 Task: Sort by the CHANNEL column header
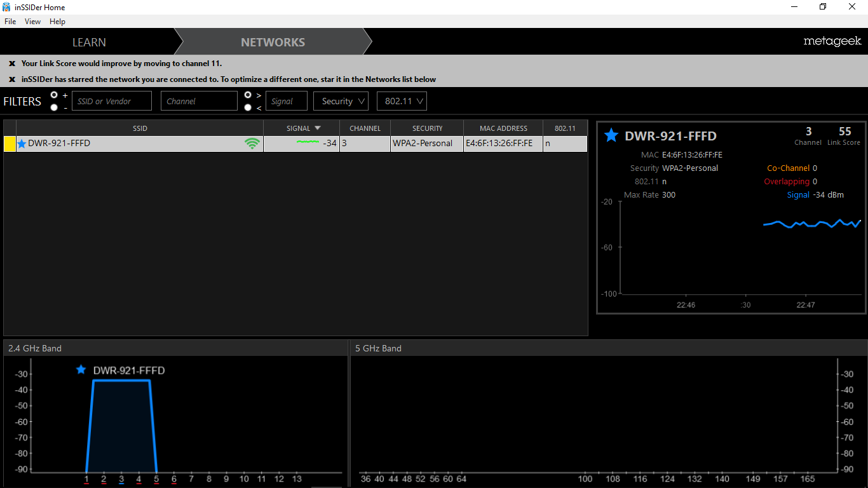[365, 128]
